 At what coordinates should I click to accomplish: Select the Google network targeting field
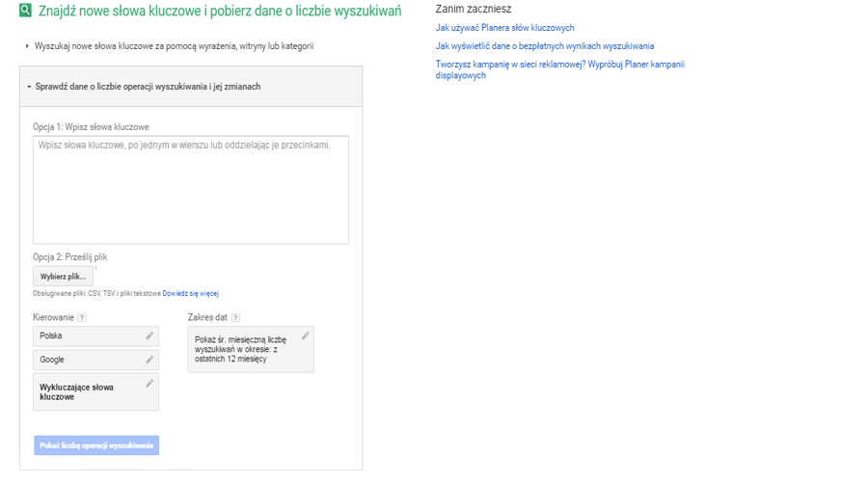(x=87, y=360)
